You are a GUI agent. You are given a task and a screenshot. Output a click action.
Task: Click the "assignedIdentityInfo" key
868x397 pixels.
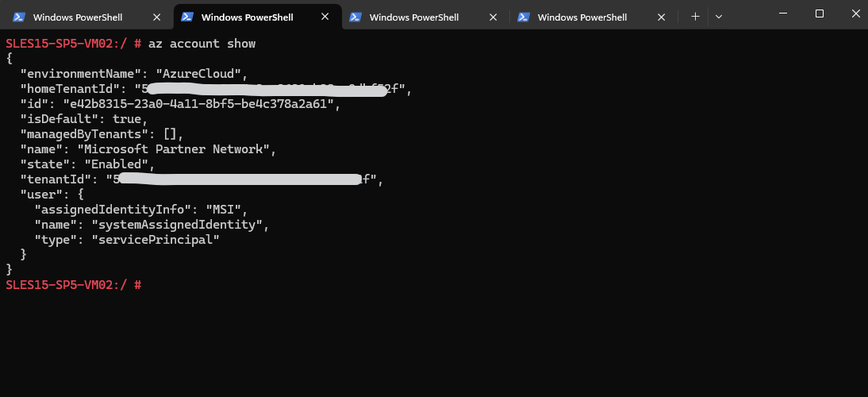coord(113,210)
